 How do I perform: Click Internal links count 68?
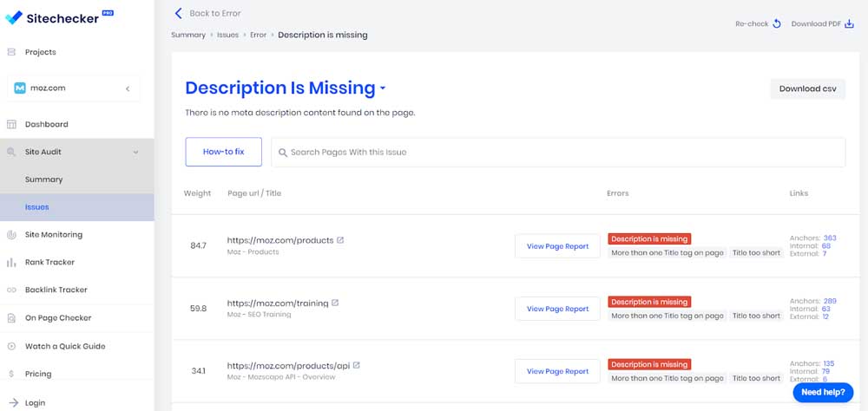tap(826, 246)
